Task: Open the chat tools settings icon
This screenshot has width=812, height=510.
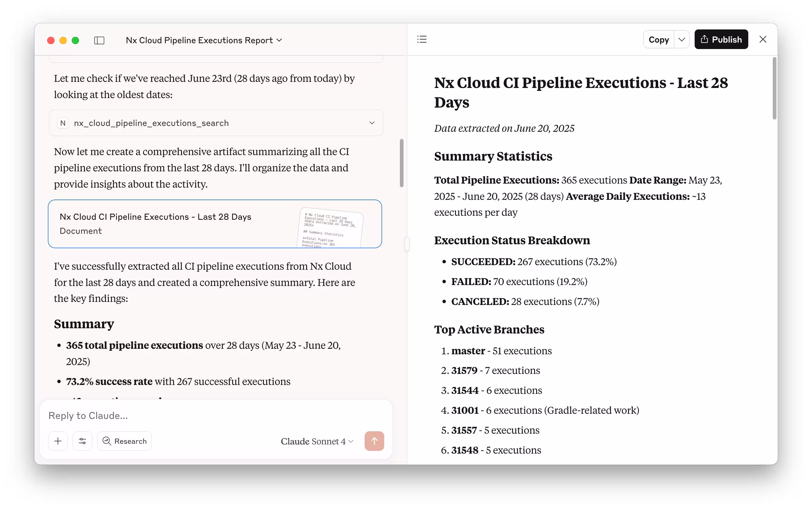Action: [82, 441]
